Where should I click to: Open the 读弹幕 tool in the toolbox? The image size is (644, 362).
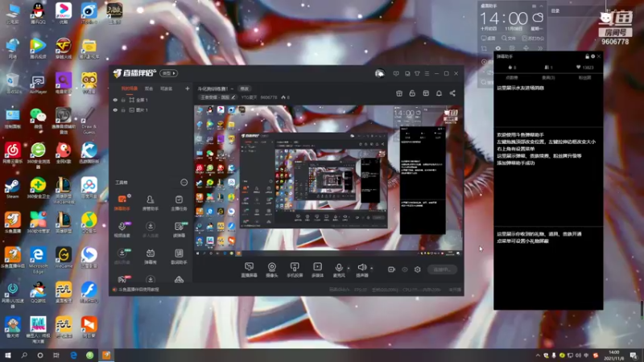[x=179, y=229]
